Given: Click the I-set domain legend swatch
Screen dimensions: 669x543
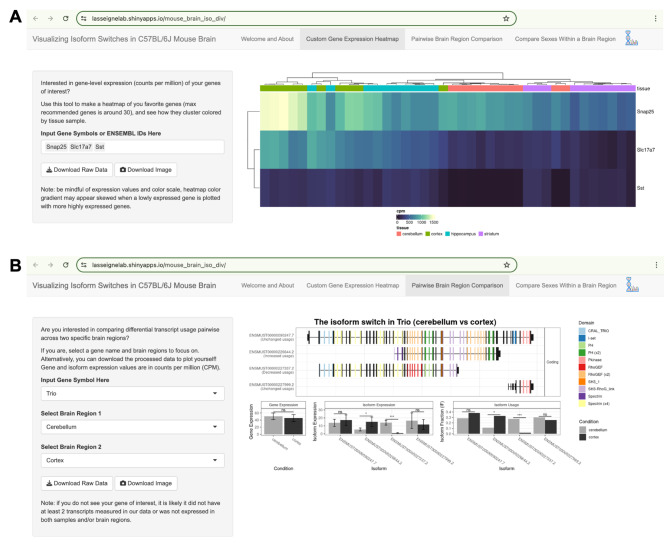Looking at the screenshot, I should point(582,338).
